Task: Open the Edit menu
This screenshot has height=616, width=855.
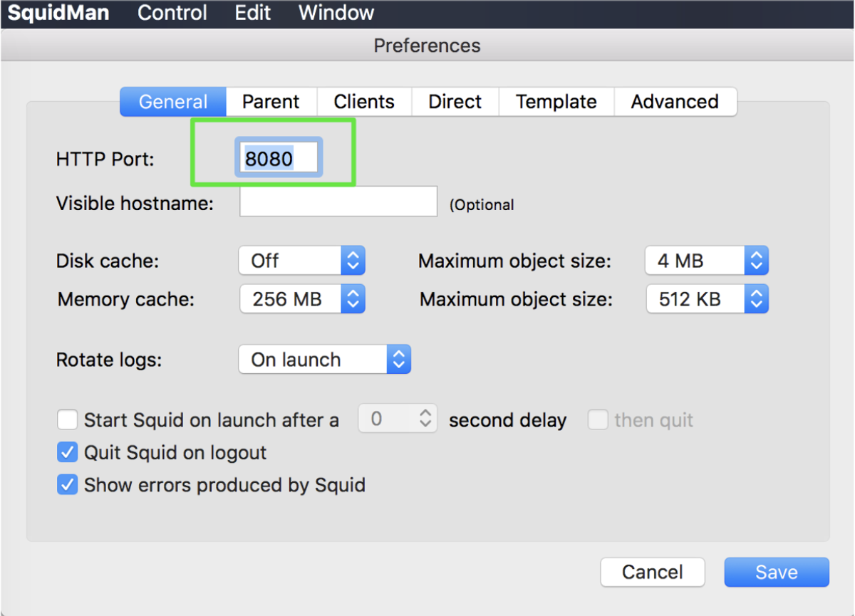Action: point(253,13)
